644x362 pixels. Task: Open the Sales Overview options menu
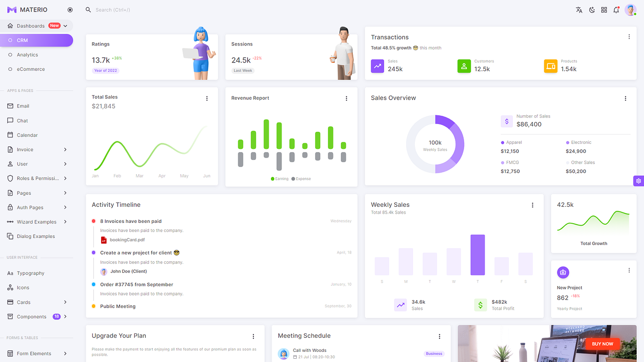point(626,98)
